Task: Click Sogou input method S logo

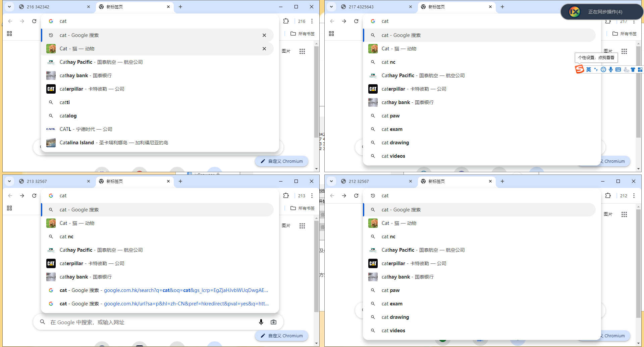Action: point(580,69)
